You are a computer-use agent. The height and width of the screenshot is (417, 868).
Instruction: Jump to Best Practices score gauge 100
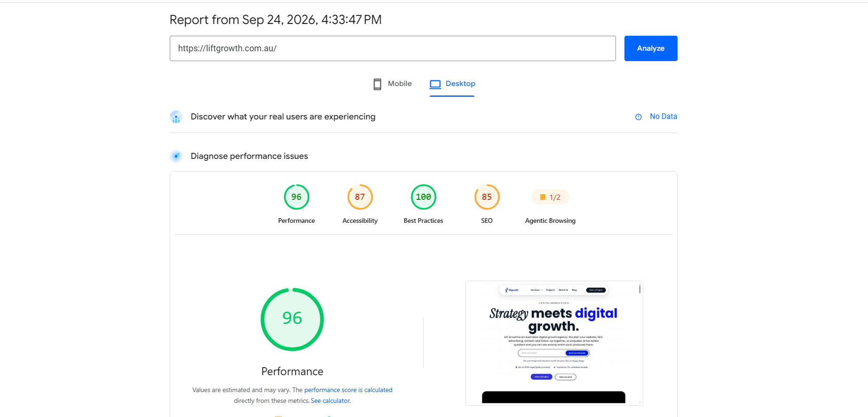[x=424, y=197]
